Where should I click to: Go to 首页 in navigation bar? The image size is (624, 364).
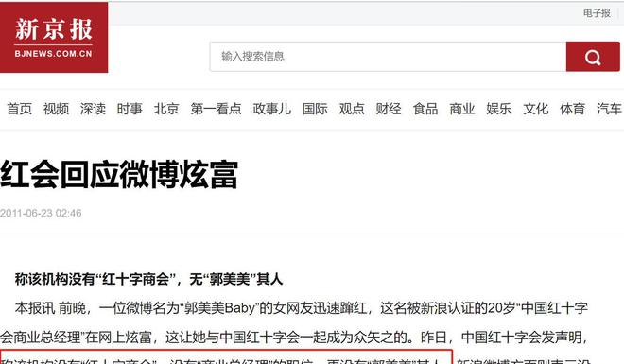tap(20, 108)
